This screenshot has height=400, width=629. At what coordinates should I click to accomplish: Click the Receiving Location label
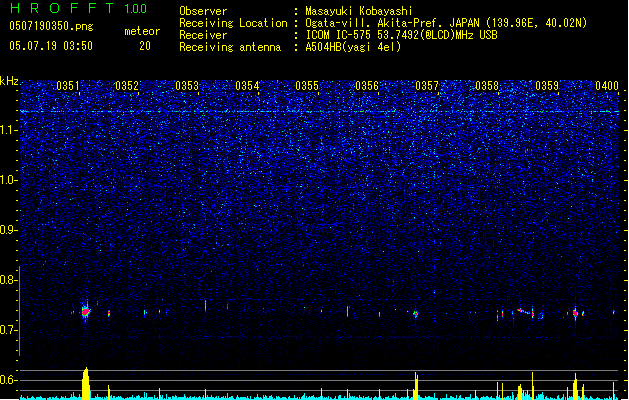[233, 23]
